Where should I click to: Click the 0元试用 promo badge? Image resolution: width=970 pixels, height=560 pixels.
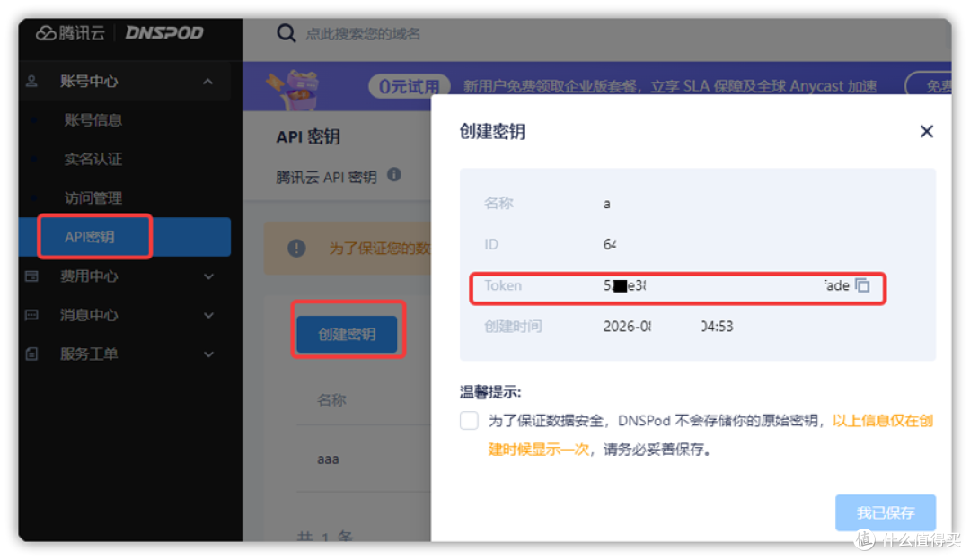(409, 86)
